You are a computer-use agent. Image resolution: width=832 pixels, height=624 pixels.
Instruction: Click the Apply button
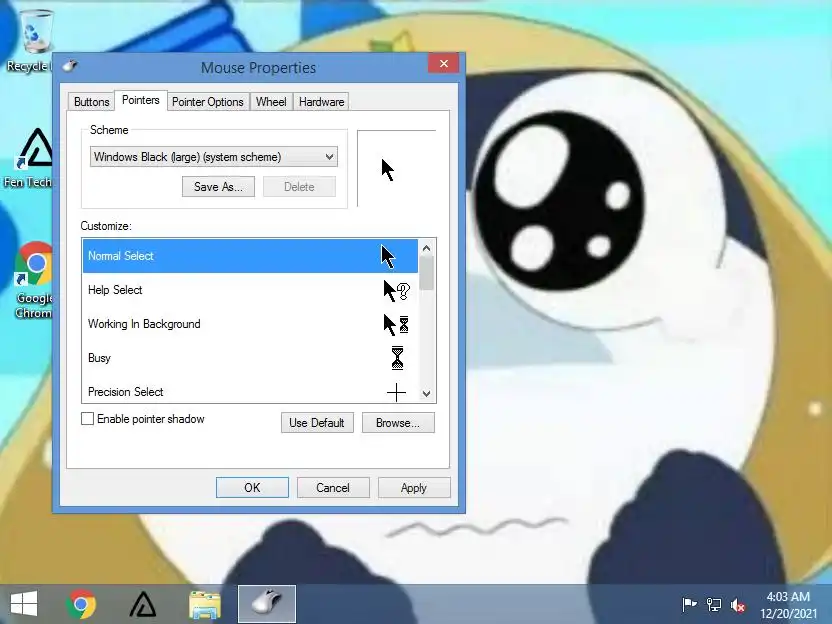[414, 488]
